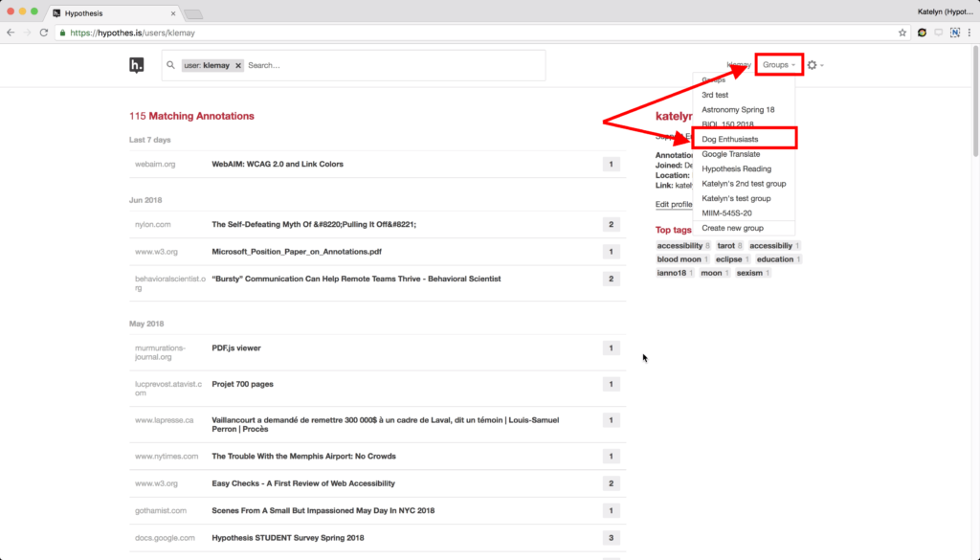Bookmark this page with the star icon
The height and width of the screenshot is (560, 980).
coord(902,33)
